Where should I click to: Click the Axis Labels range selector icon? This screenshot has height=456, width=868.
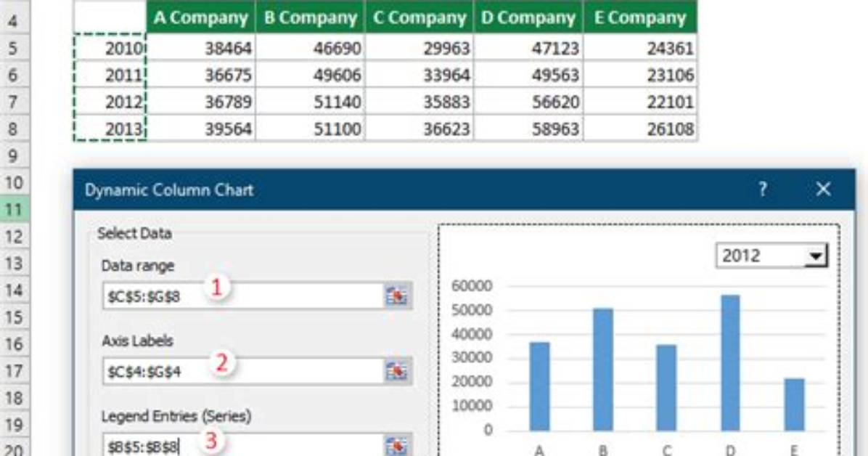[397, 370]
